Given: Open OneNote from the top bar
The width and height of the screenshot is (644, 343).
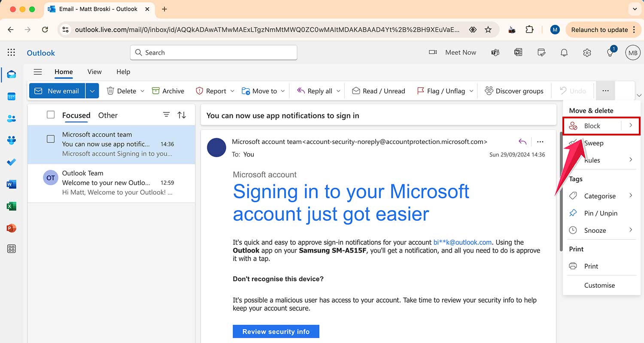Looking at the screenshot, I should (x=518, y=52).
